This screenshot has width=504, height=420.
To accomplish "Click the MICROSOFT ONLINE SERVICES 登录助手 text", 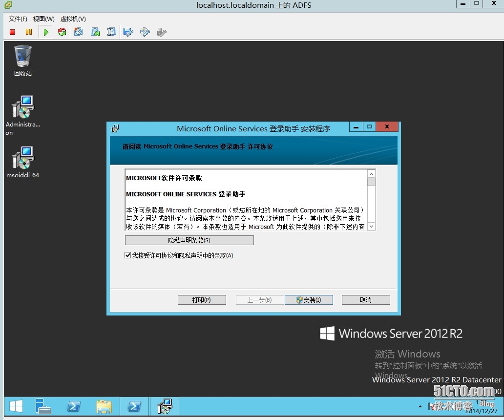I will pyautogui.click(x=186, y=194).
